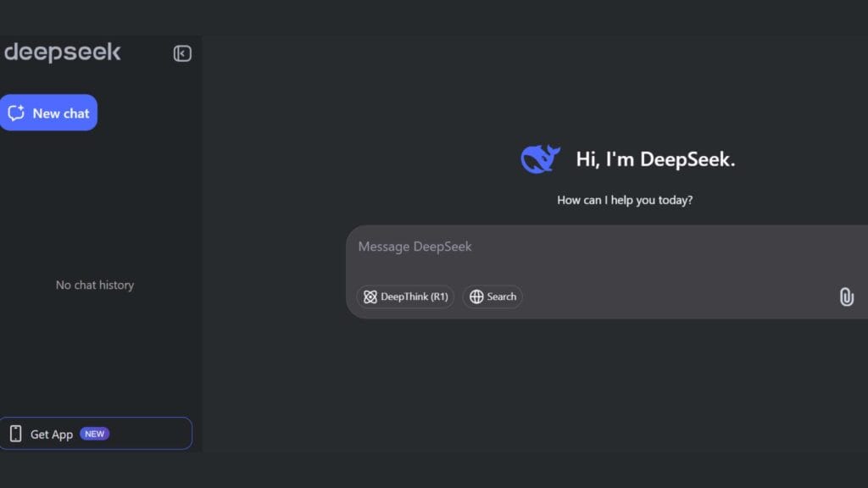The image size is (868, 488).
Task: Click the 'No chat history' text
Action: click(95, 285)
